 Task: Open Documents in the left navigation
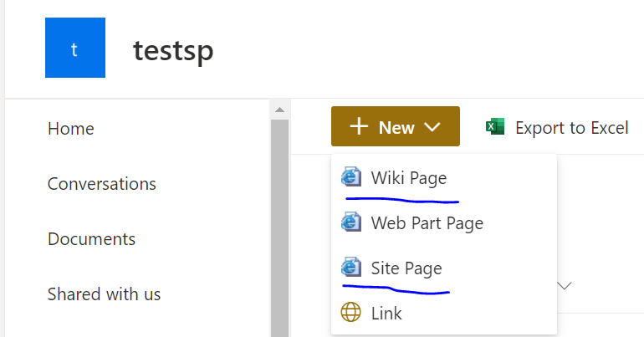click(92, 239)
